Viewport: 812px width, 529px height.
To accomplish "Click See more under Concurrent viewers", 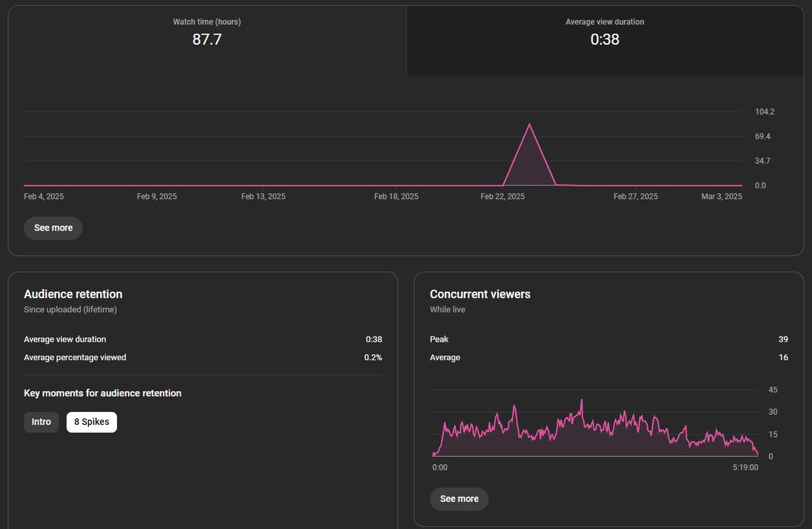I will pos(459,499).
